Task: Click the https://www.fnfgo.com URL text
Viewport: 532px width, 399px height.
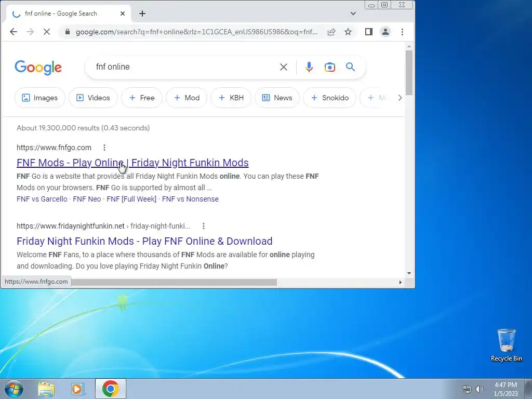Action: coord(54,148)
